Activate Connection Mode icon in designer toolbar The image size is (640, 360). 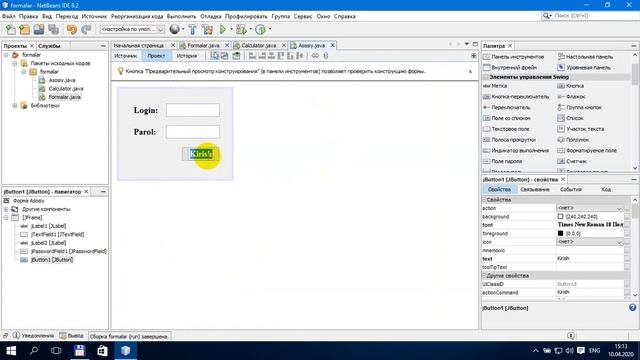click(224, 56)
